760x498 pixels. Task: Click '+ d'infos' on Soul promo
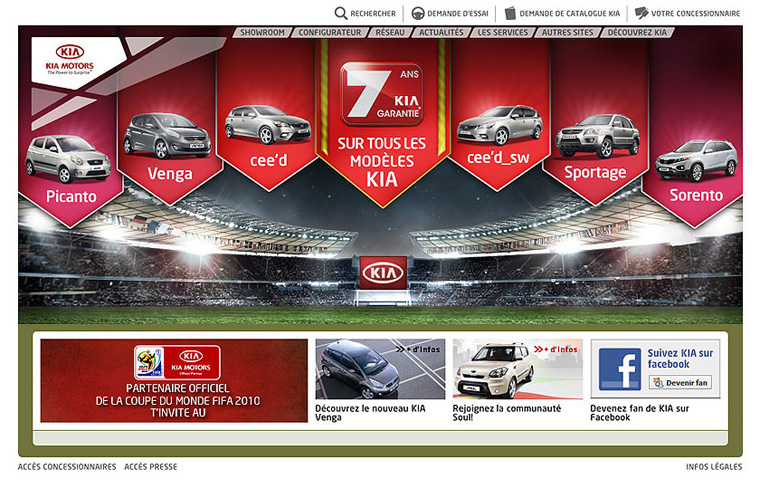[556, 349]
